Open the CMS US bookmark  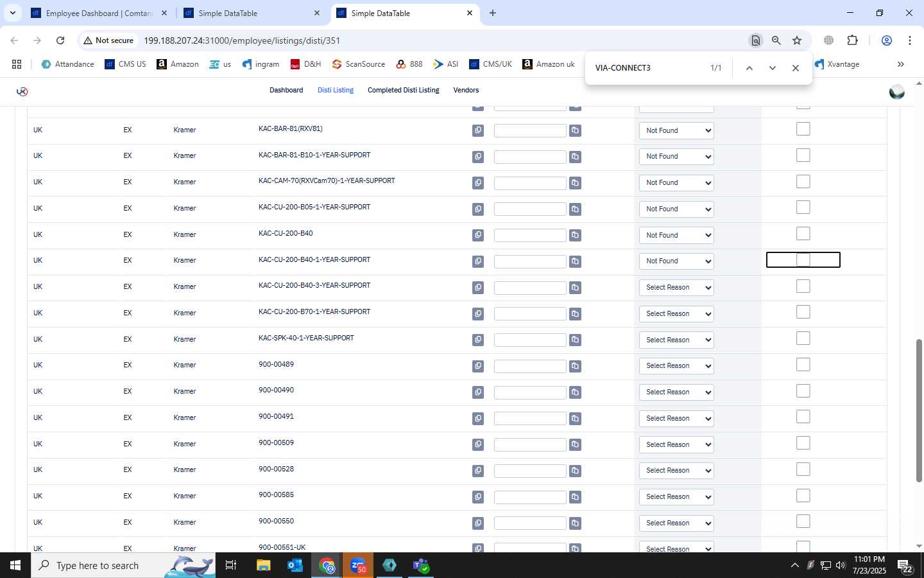(125, 64)
